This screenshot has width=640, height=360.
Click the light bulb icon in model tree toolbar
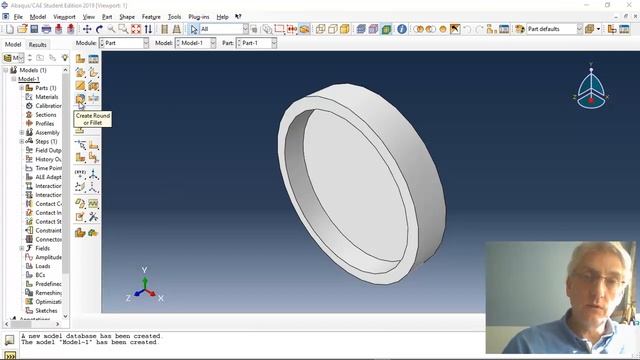pyautogui.click(x=64, y=58)
